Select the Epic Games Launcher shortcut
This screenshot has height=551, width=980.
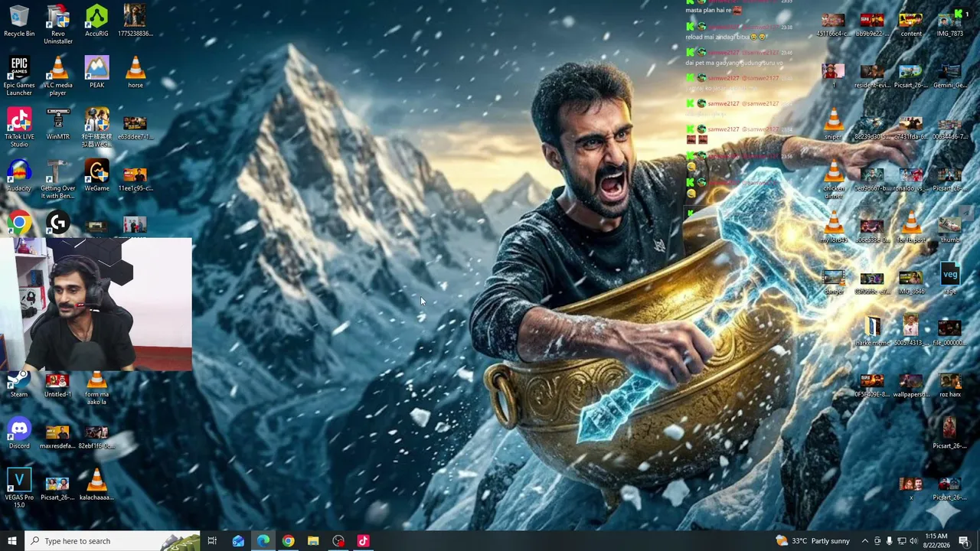coord(19,76)
